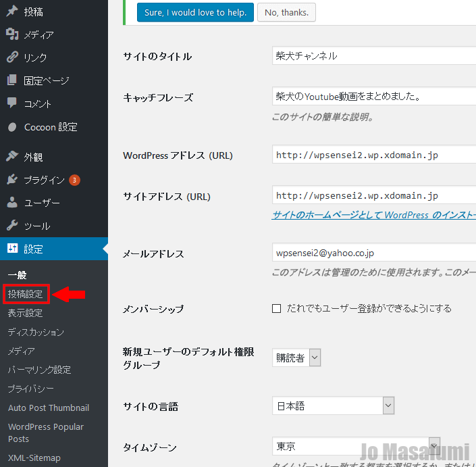Click the sliders icon beside 設定
The height and width of the screenshot is (467, 476).
[x=12, y=248]
